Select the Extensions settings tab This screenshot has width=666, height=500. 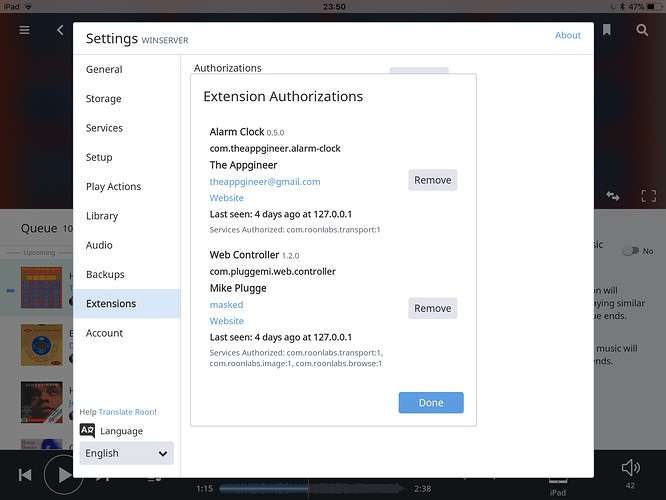(127, 304)
